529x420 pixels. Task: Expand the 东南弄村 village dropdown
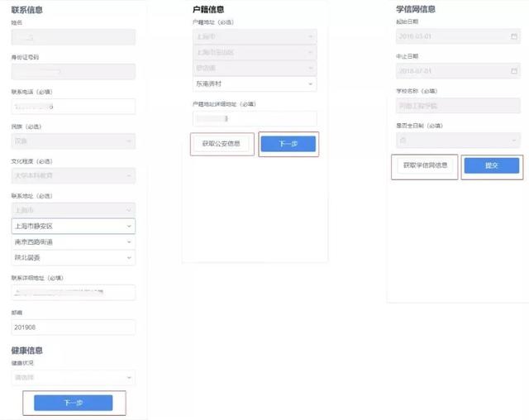coord(255,84)
